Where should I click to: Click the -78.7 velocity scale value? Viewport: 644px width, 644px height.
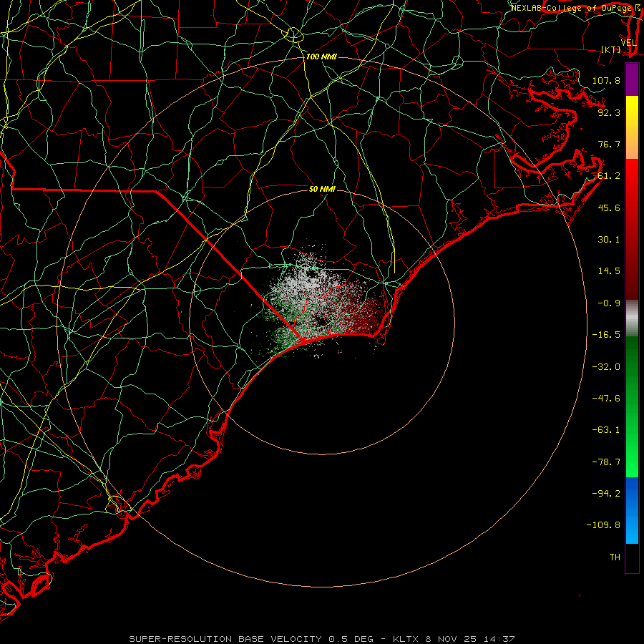pos(606,462)
